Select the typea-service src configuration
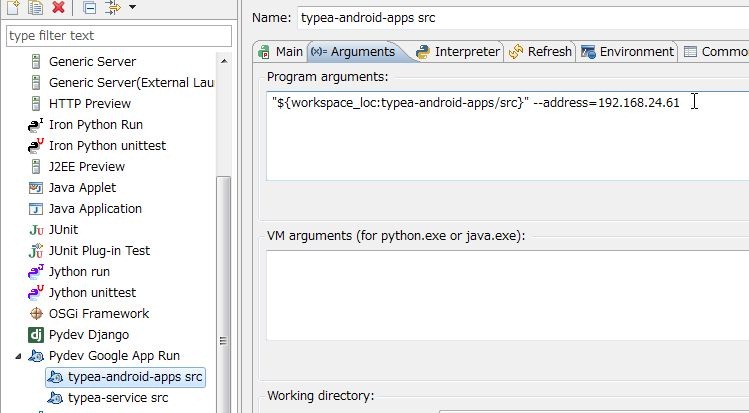 click(x=117, y=398)
